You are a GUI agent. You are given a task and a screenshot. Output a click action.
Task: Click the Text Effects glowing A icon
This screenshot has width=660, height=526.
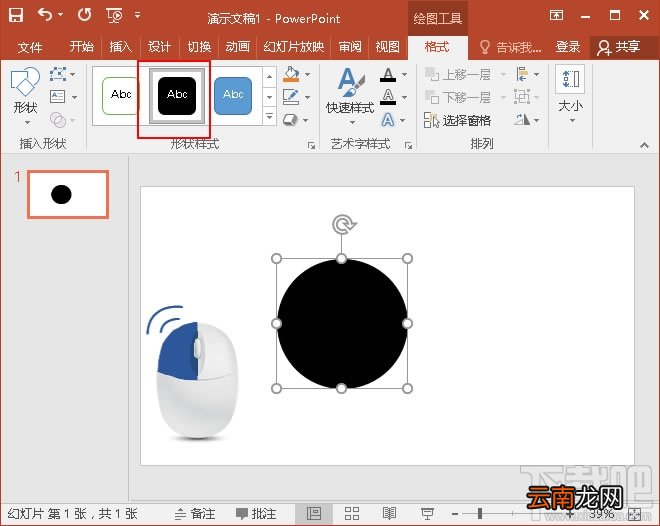388,120
